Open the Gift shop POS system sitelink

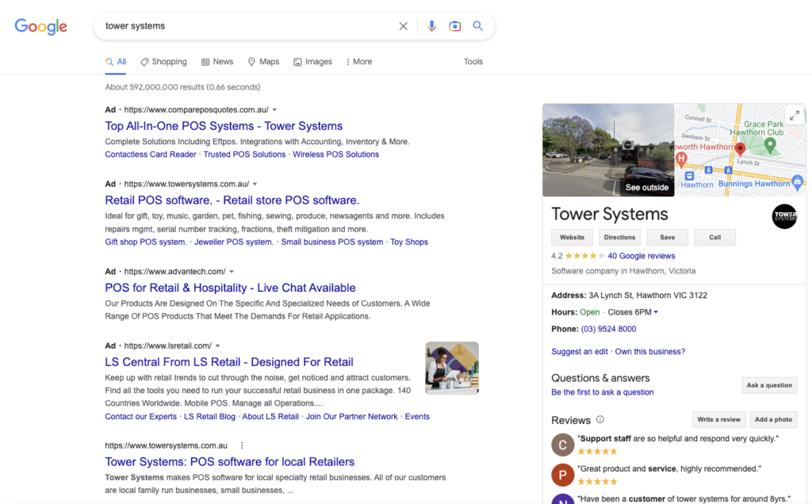pos(146,242)
